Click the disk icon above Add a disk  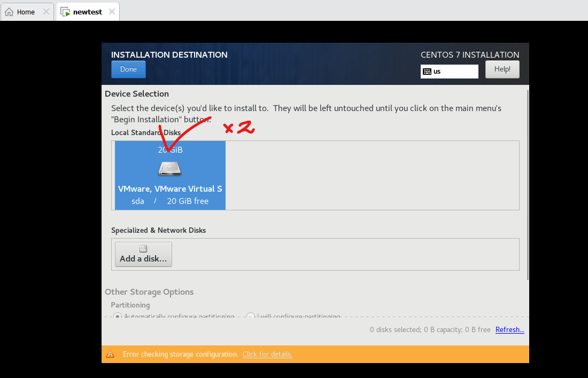point(143,249)
